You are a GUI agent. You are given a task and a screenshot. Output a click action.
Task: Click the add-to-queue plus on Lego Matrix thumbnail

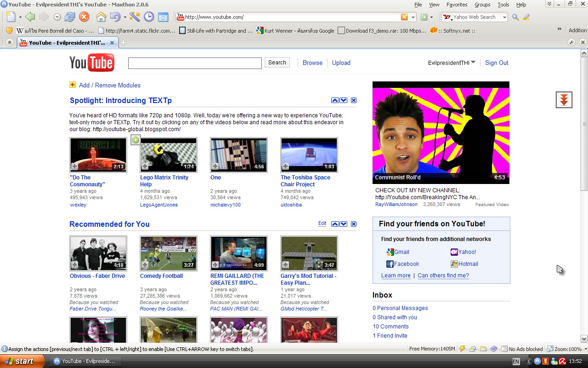(x=145, y=167)
